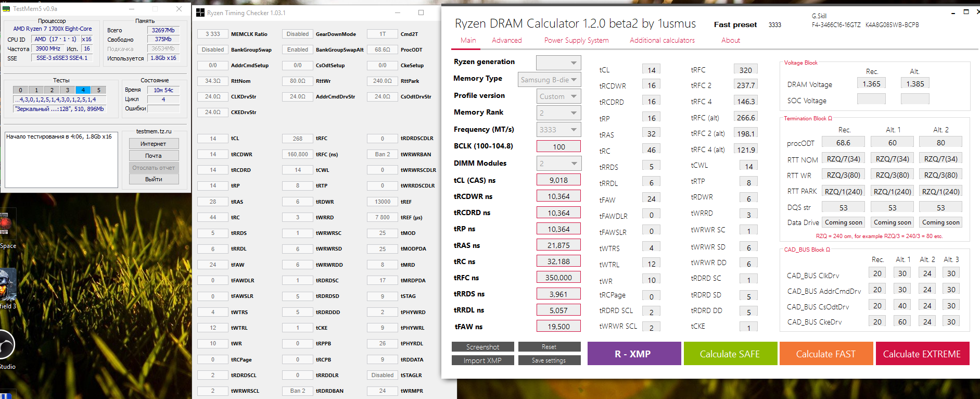Switch to the Main tab
Screen dimensions: 980x399
click(x=468, y=40)
